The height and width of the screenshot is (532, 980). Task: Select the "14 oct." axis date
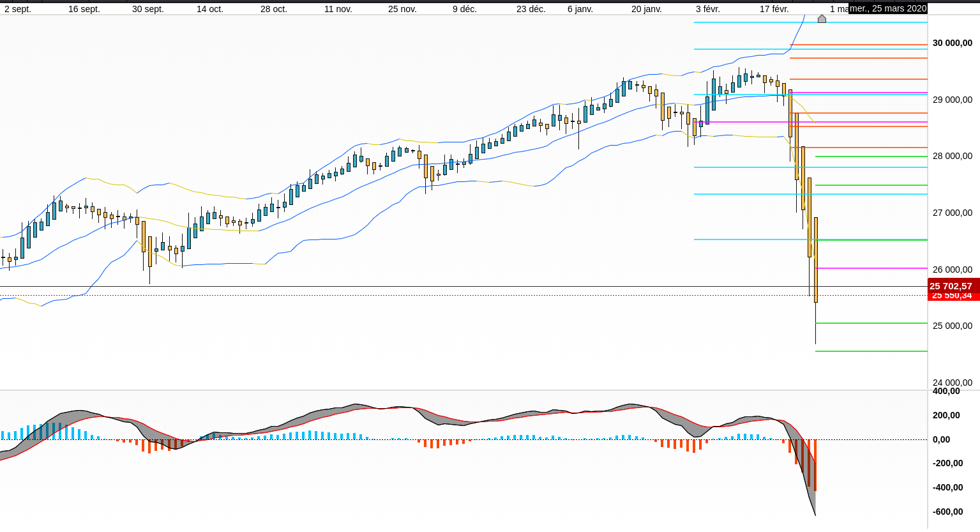(x=210, y=9)
